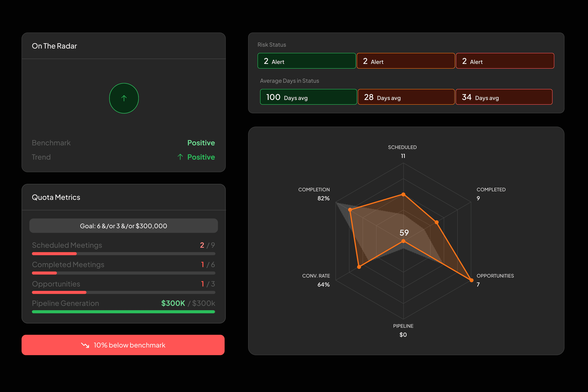588x392 pixels.
Task: Click the 100 Days avg box
Action: coord(308,97)
